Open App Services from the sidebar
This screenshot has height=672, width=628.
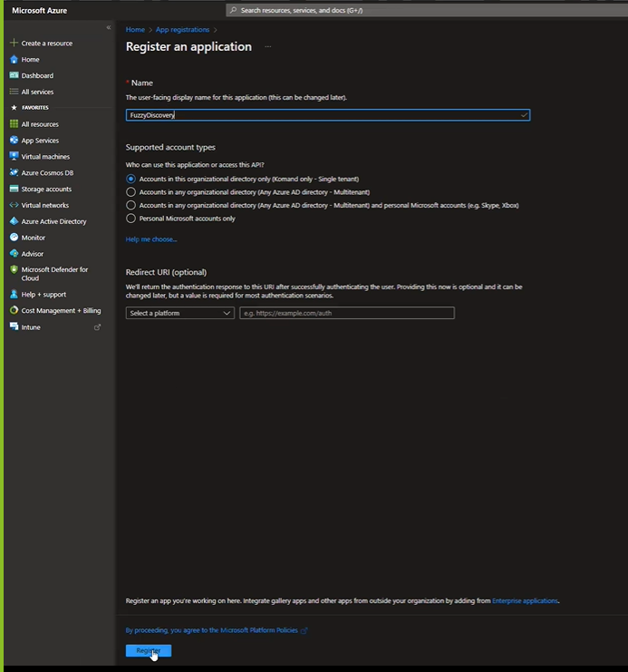tap(40, 141)
